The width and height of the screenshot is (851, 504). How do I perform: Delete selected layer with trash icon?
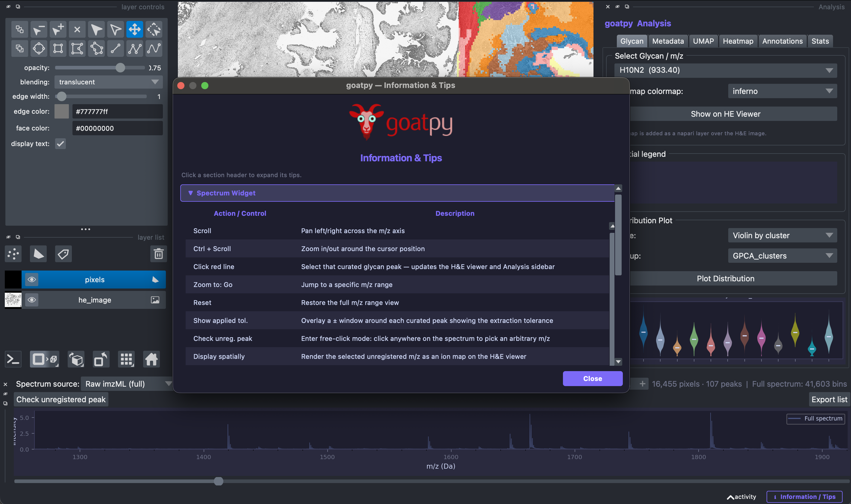pos(158,254)
